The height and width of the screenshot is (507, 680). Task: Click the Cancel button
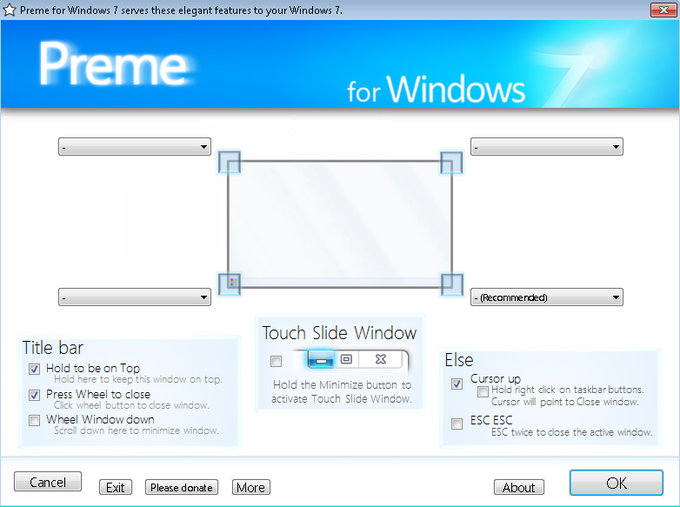(x=48, y=482)
